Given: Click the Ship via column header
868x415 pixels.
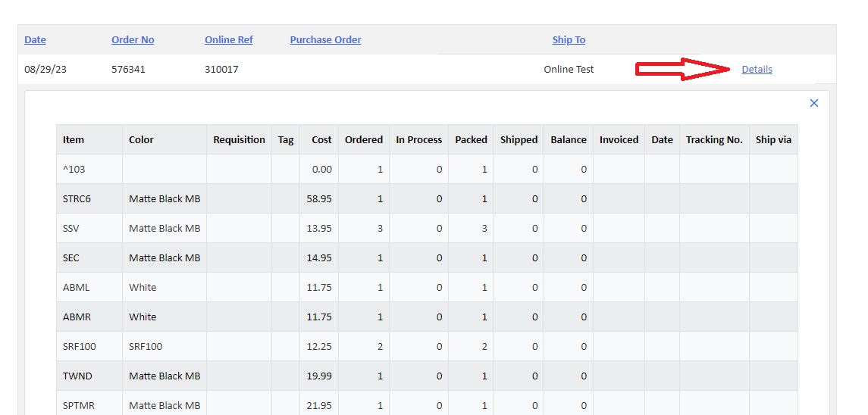Looking at the screenshot, I should [772, 140].
